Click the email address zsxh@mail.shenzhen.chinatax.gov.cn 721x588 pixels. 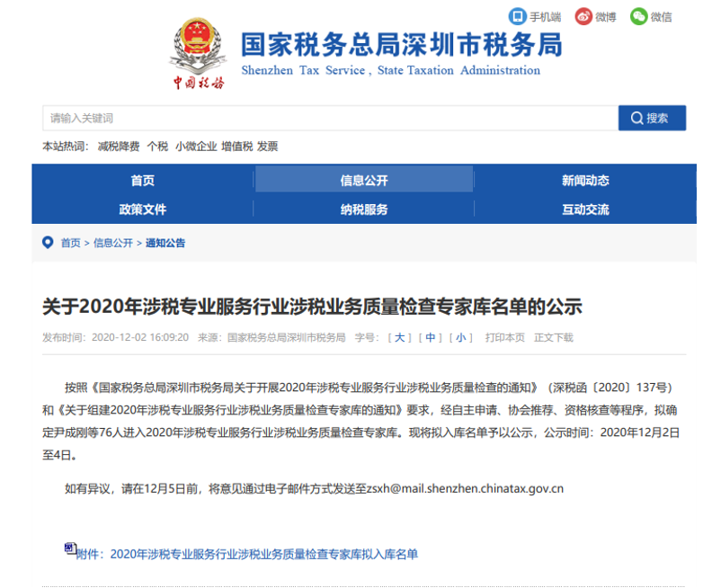tap(465, 488)
